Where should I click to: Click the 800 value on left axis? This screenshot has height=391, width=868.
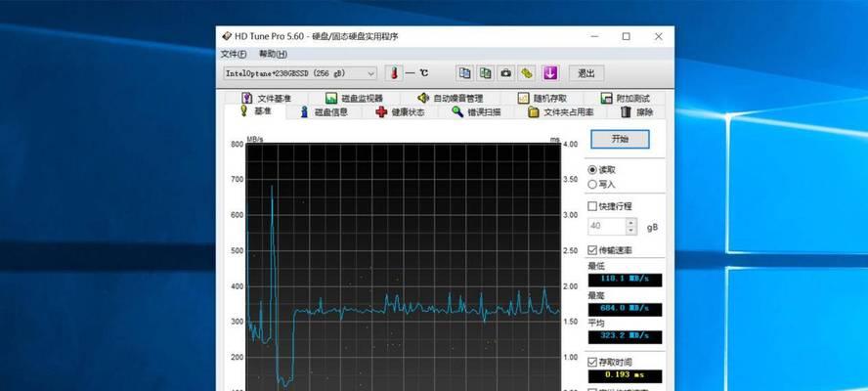(x=237, y=144)
